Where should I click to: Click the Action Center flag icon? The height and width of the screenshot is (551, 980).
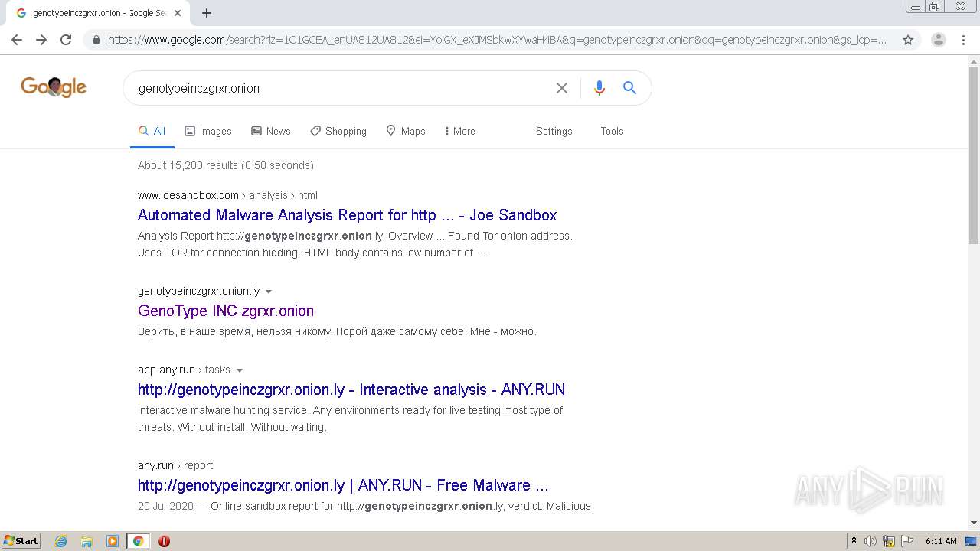pyautogui.click(x=907, y=541)
